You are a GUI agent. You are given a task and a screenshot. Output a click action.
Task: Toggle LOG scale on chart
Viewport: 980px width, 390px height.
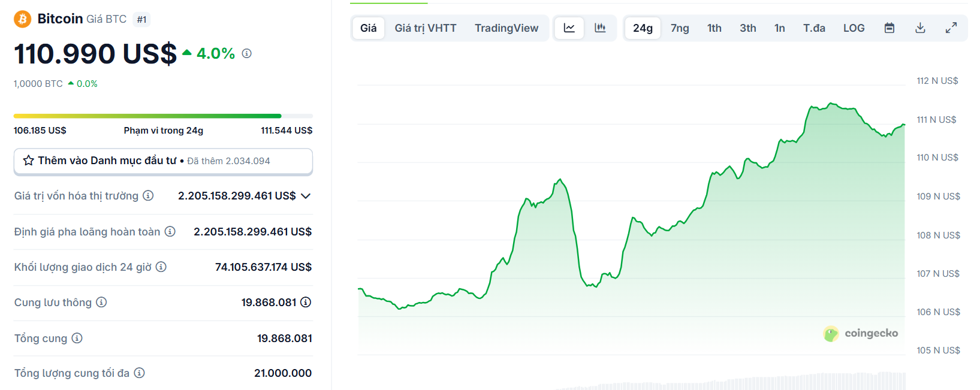click(854, 28)
